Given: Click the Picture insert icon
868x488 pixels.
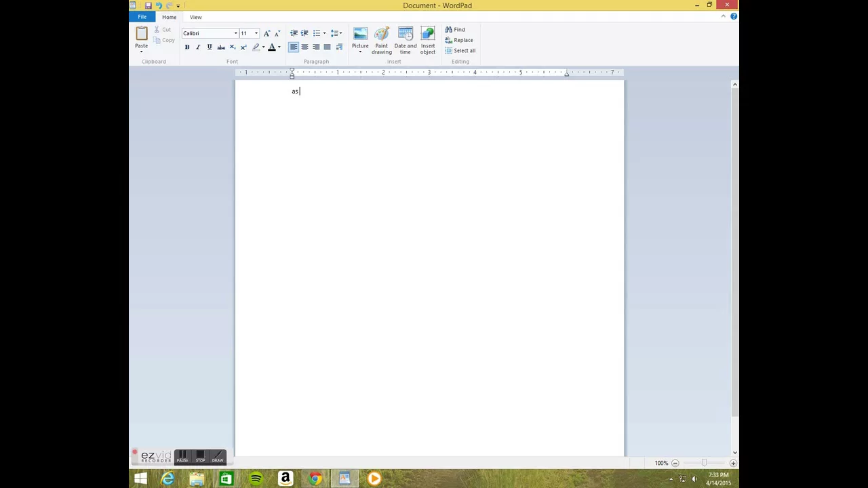Looking at the screenshot, I should (x=360, y=34).
